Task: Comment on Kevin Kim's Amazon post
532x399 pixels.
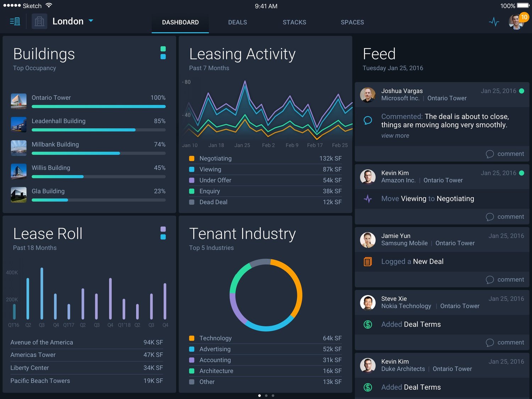Action: click(505, 217)
